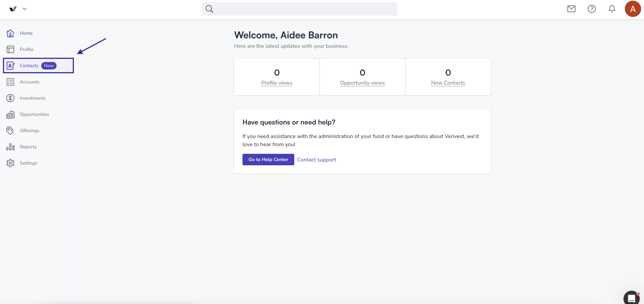Open the user avatar A menu
644x304 pixels.
[x=633, y=9]
